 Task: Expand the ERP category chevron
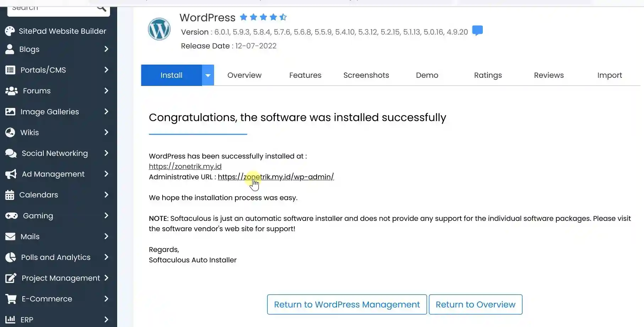106,320
